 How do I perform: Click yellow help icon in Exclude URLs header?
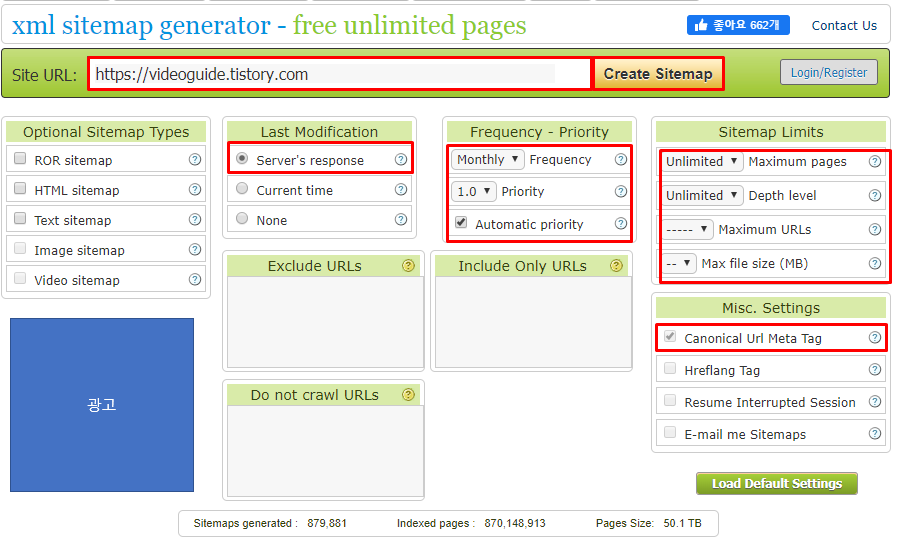[x=408, y=265]
